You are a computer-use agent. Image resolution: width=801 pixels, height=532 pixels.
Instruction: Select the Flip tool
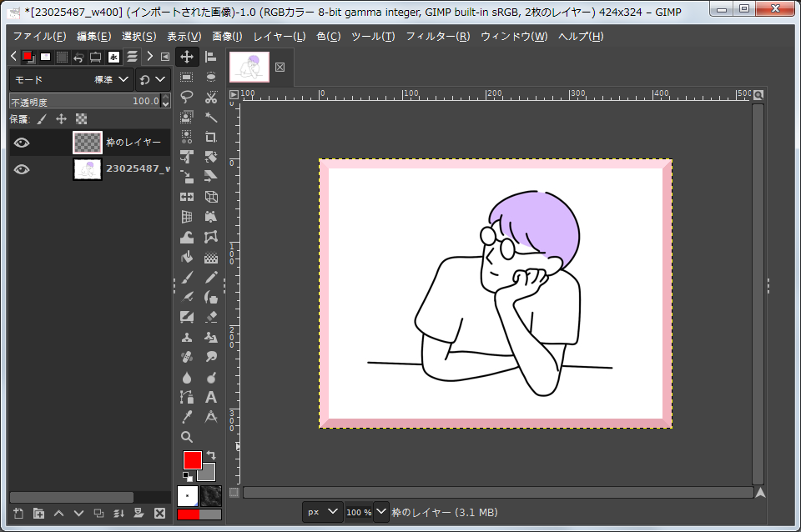[x=187, y=197]
